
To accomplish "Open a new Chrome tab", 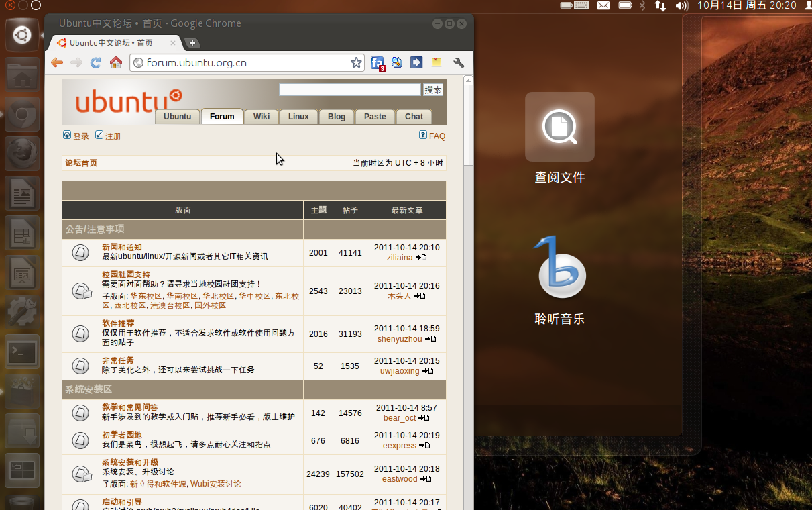I will pyautogui.click(x=192, y=43).
